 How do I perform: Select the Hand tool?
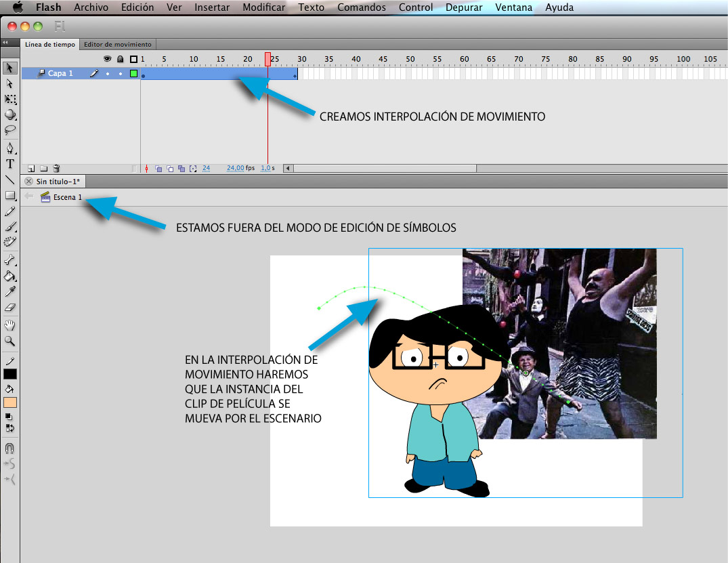[x=9, y=326]
